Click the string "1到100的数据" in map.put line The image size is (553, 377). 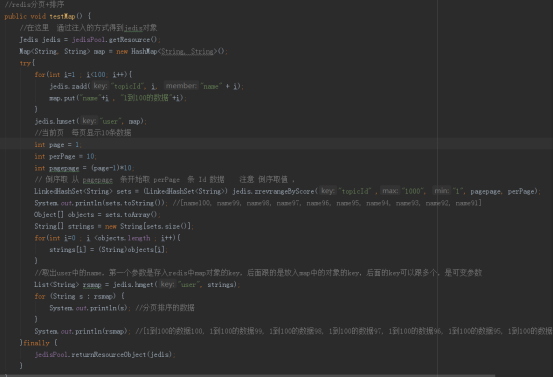pos(146,98)
